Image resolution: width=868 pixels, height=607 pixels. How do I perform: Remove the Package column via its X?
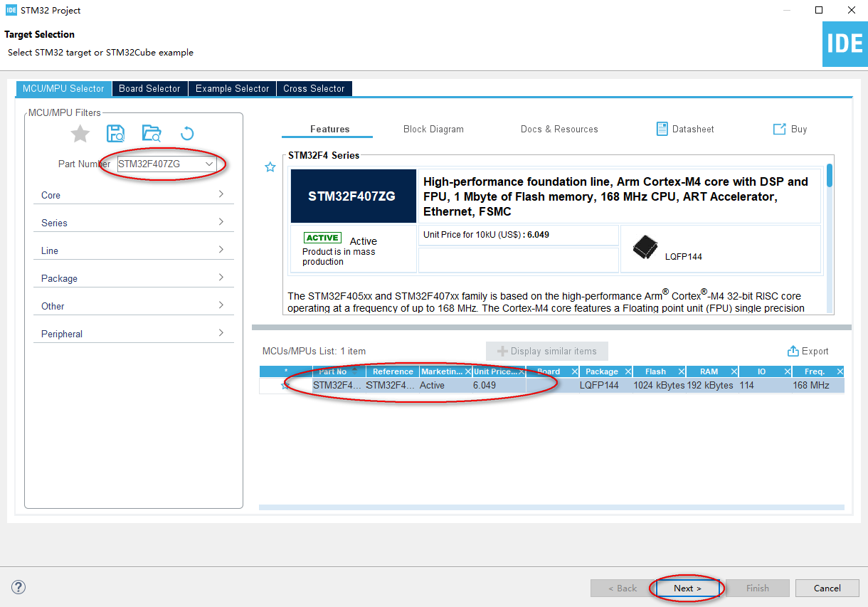(x=628, y=371)
